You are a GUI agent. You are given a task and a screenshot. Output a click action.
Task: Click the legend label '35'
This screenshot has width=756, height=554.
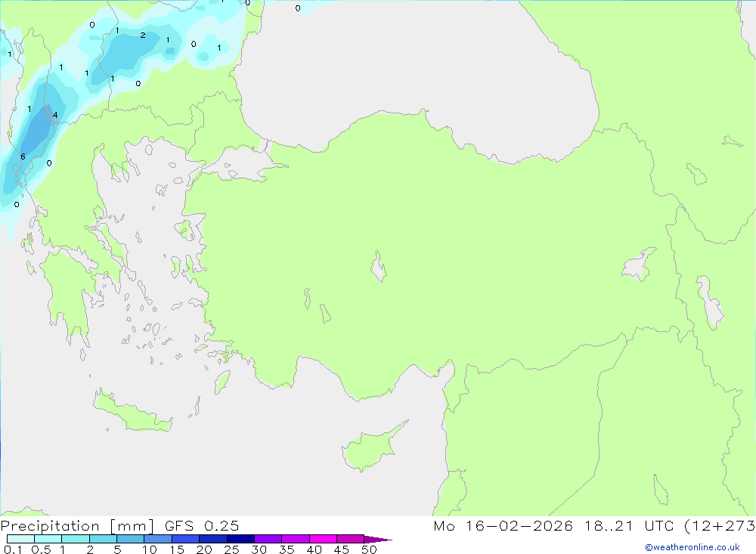pos(287,549)
